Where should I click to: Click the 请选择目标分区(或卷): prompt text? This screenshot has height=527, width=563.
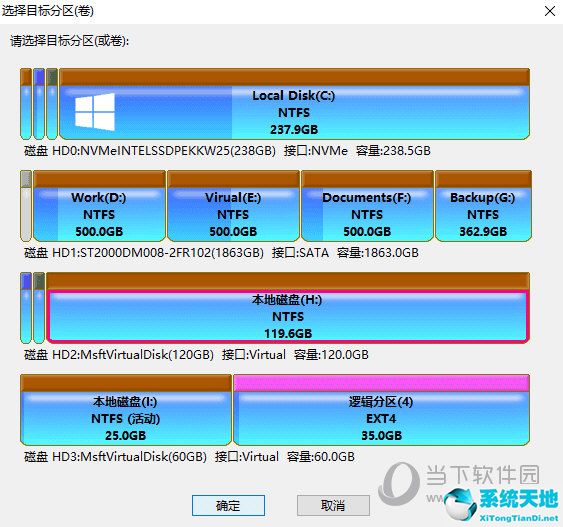click(69, 41)
